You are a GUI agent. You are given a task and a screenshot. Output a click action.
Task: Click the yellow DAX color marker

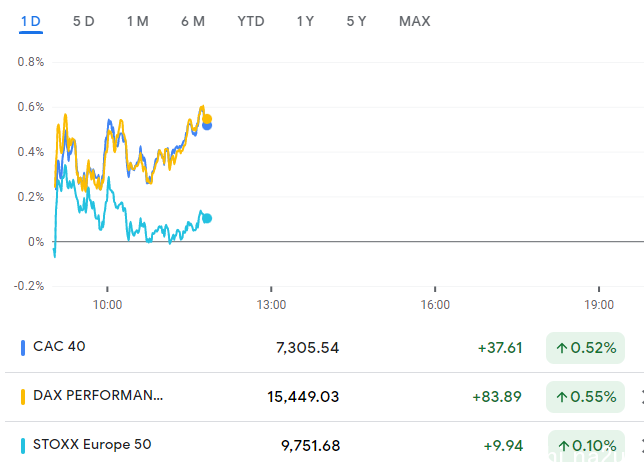[23, 397]
